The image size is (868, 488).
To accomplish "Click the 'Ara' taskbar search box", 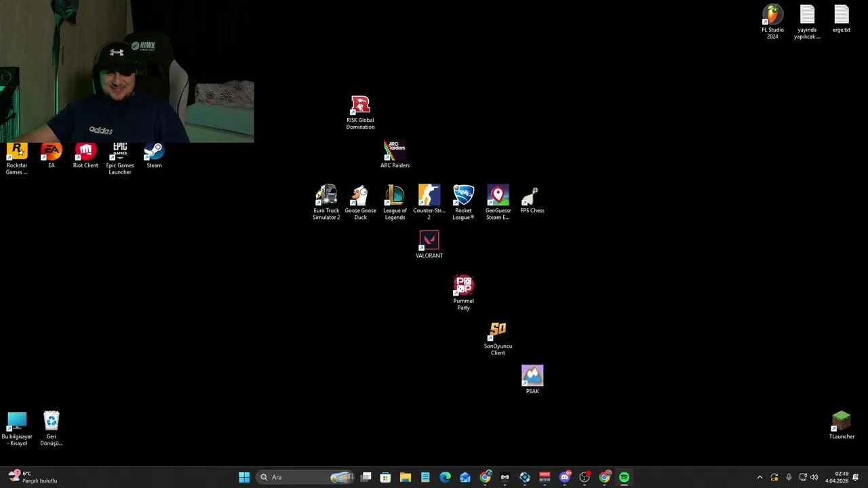I will click(x=306, y=477).
